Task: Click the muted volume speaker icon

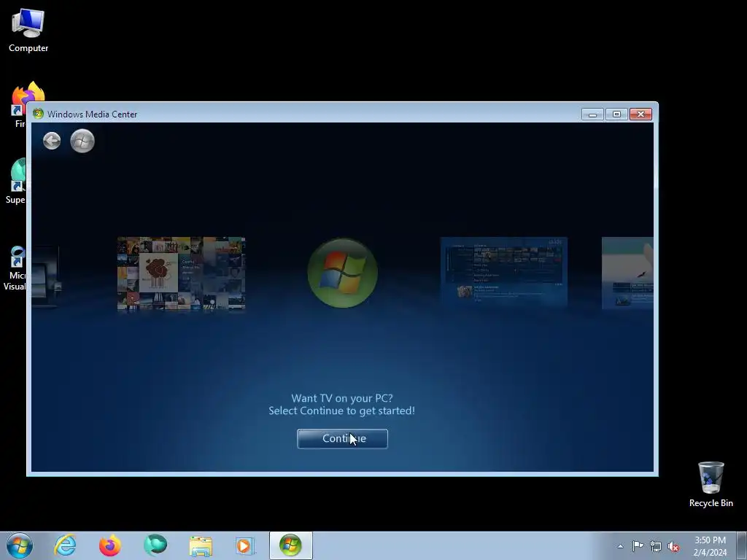Action: 673,546
